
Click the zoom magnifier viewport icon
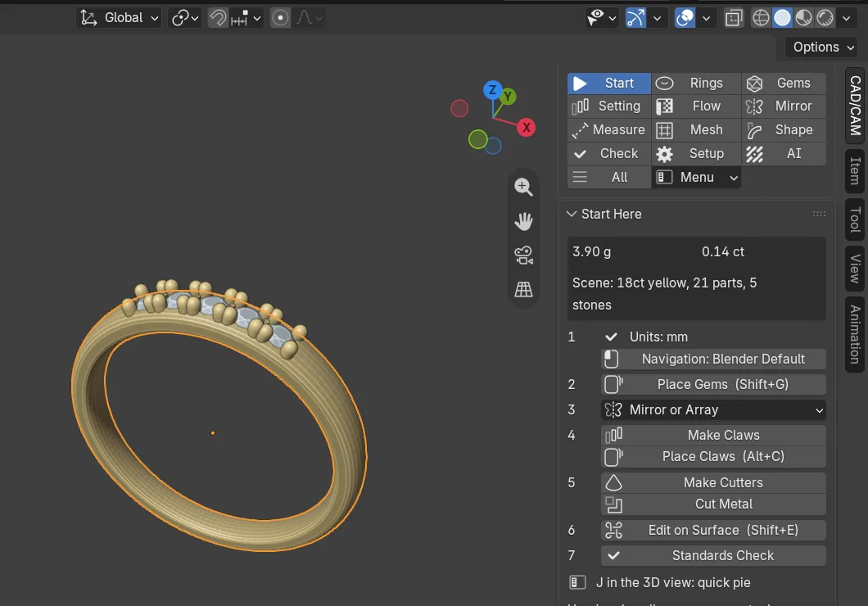click(523, 187)
